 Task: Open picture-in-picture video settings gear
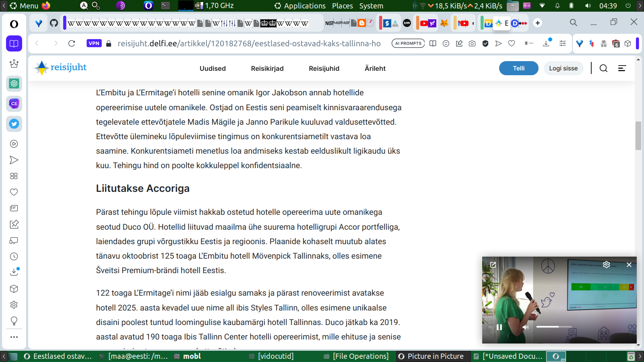[607, 265]
